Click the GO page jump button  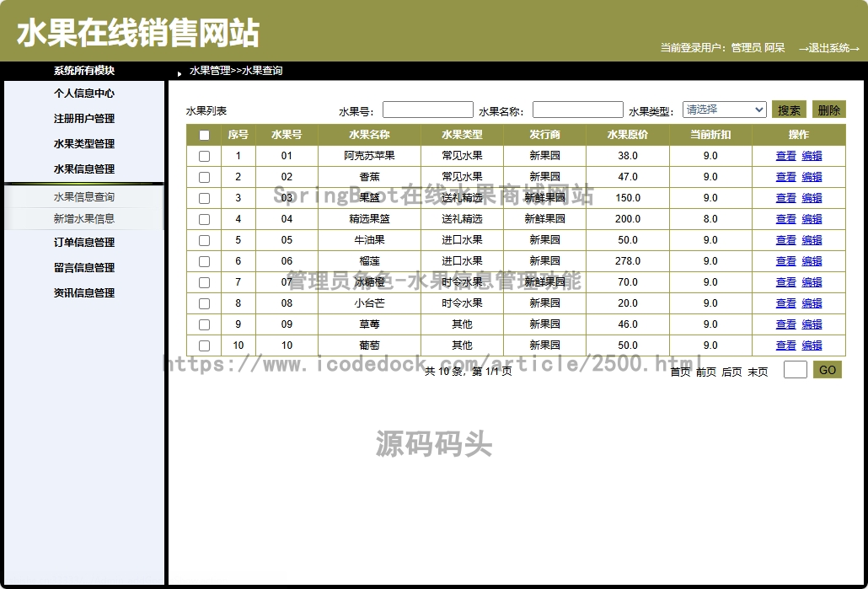827,370
